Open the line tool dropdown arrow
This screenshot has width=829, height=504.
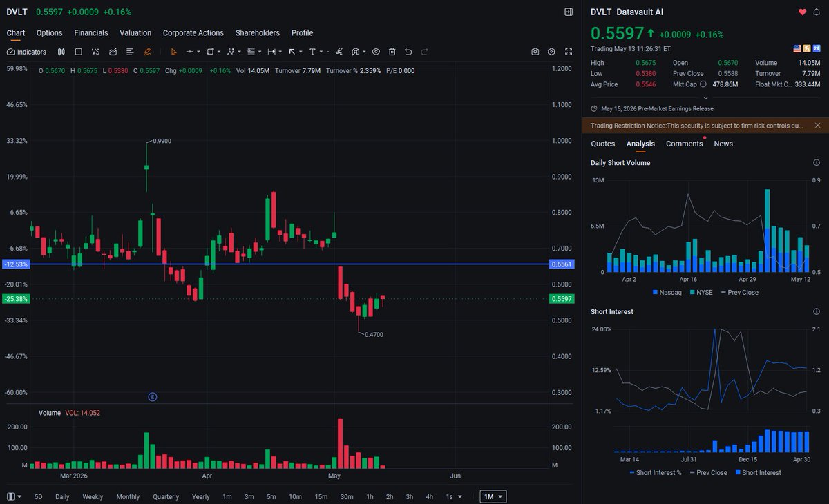(x=198, y=52)
